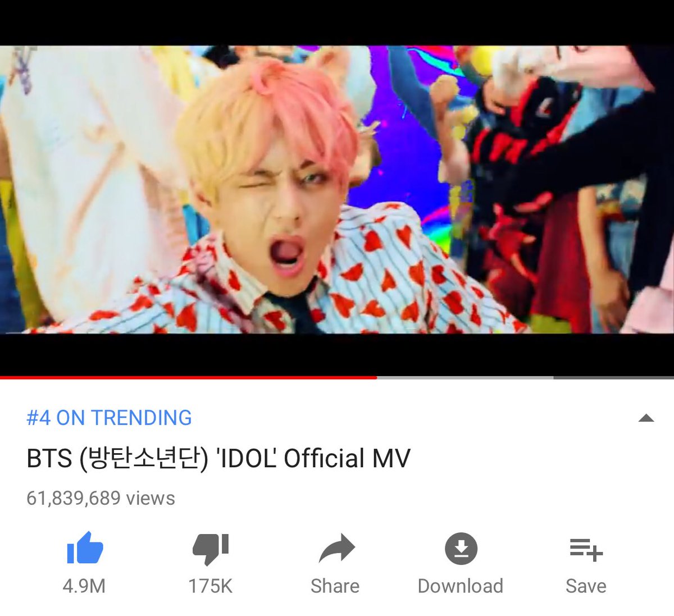
Task: Tap the thumbs-down dislike icon
Action: (x=211, y=549)
